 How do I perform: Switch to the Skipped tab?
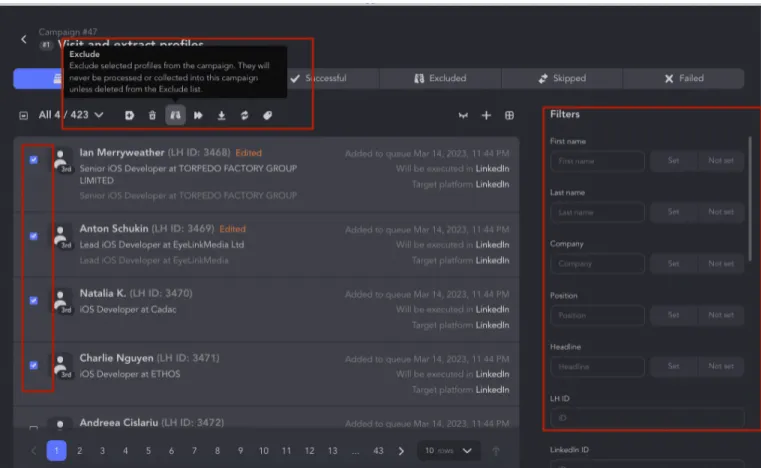[562, 78]
